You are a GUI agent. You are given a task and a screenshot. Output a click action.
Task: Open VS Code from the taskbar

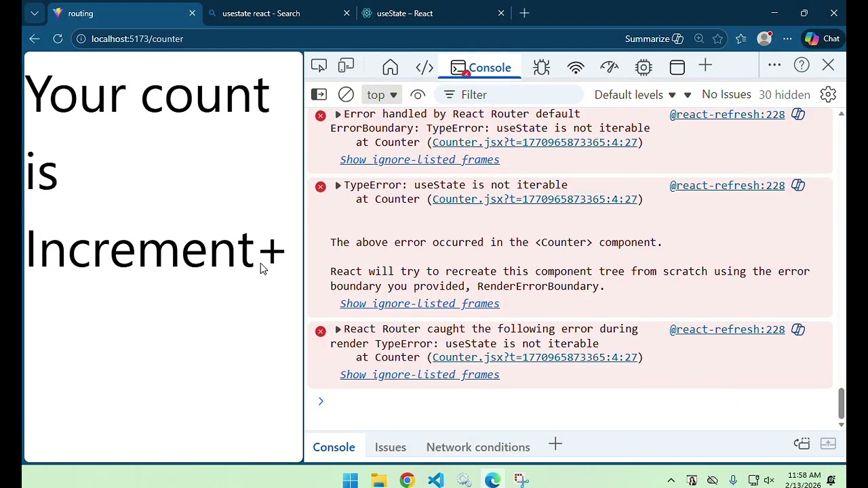click(x=435, y=481)
